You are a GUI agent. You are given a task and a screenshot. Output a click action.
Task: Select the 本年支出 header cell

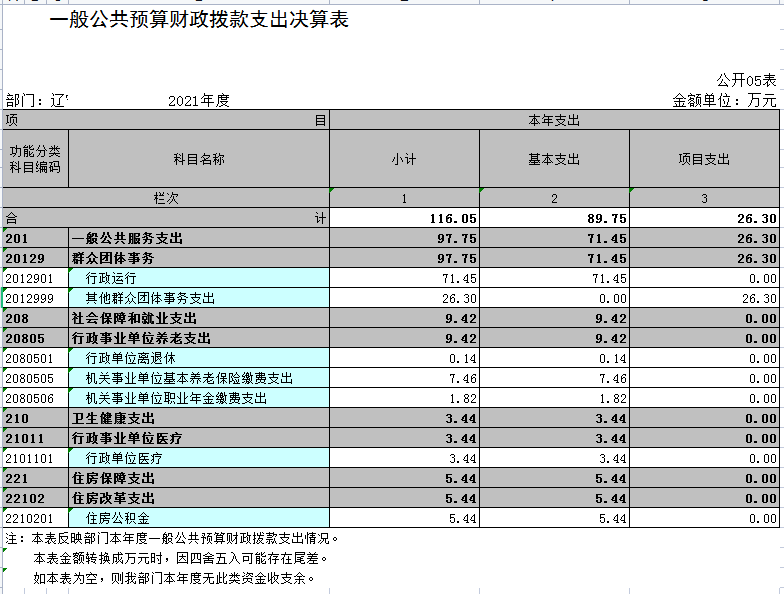(x=554, y=120)
